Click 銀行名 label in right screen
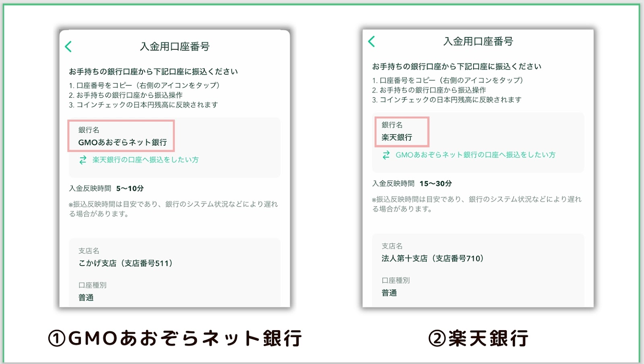The height and width of the screenshot is (364, 644). point(392,125)
